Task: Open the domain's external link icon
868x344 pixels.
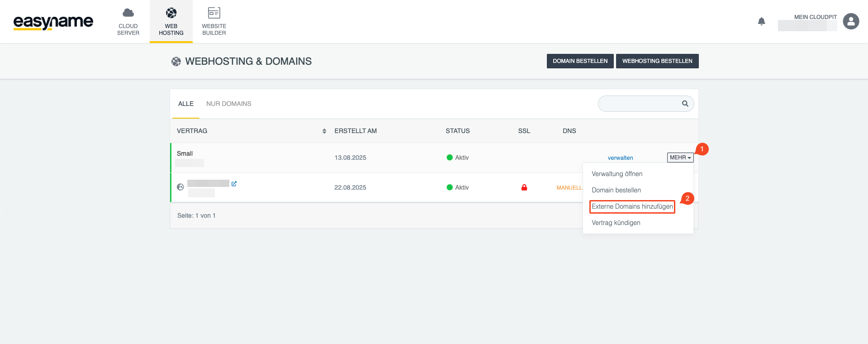Action: (234, 184)
